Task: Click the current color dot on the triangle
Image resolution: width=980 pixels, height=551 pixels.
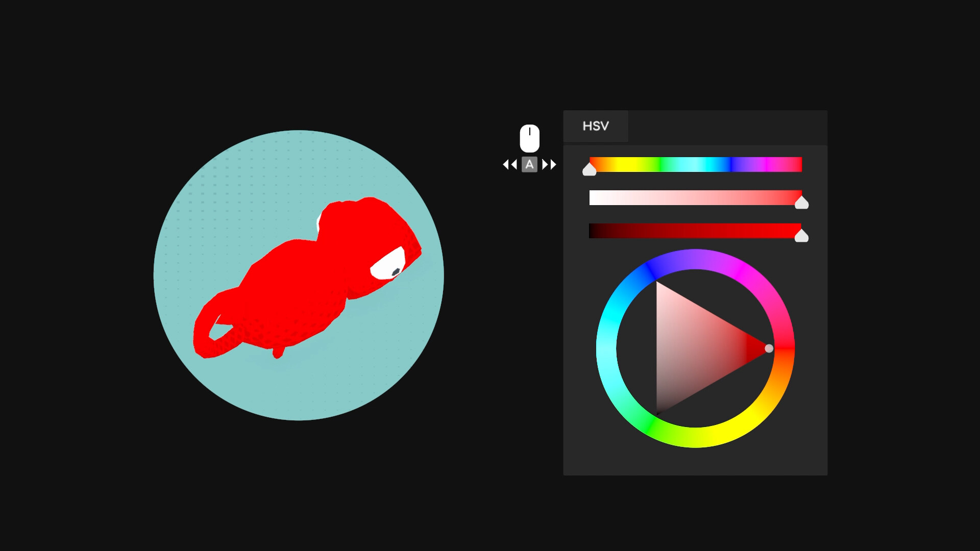Action: (770, 348)
